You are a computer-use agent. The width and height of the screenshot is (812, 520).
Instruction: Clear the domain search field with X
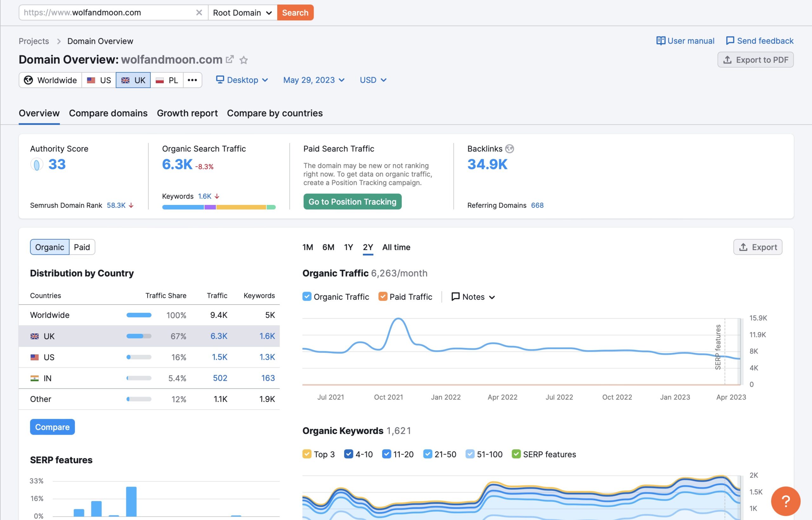[x=199, y=12]
